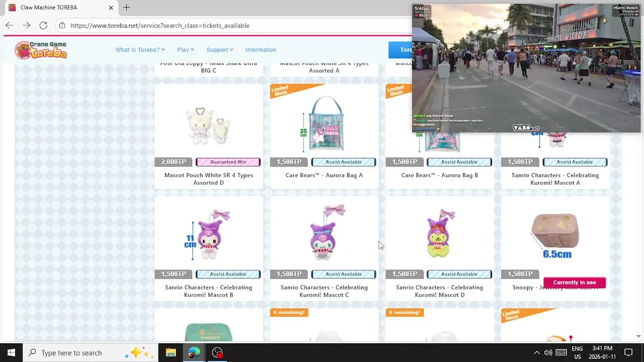Viewport: 644px width, 362px height.
Task: Open the OBS Studio taskbar icon
Action: (x=217, y=352)
